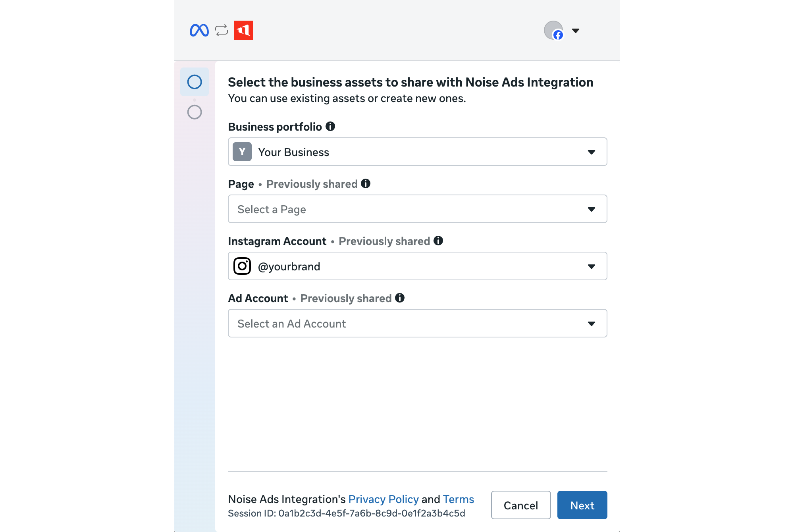
Task: Click 'Previously shared' text next to Page
Action: point(312,184)
